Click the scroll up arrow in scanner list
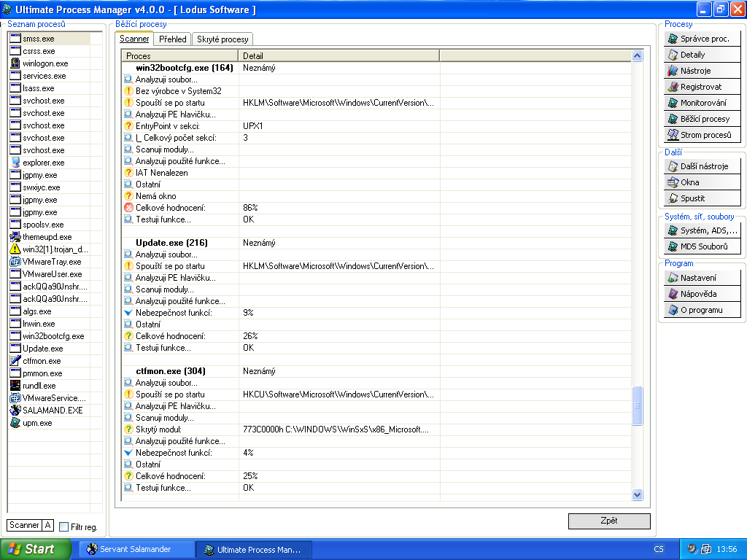 point(637,55)
